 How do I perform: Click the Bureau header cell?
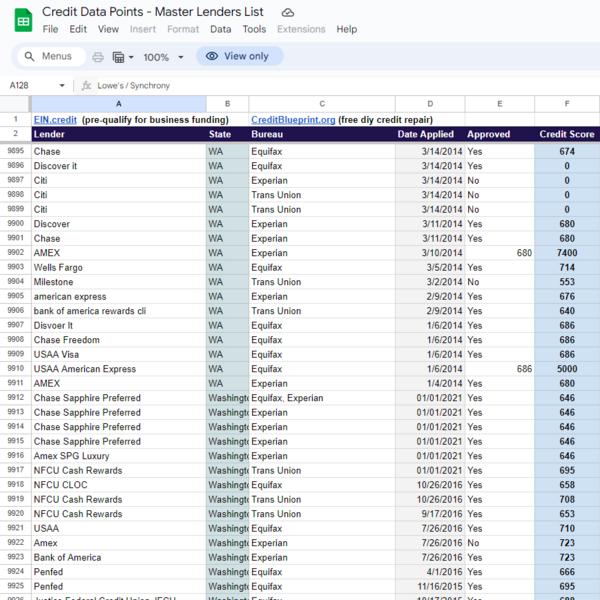[x=322, y=134]
